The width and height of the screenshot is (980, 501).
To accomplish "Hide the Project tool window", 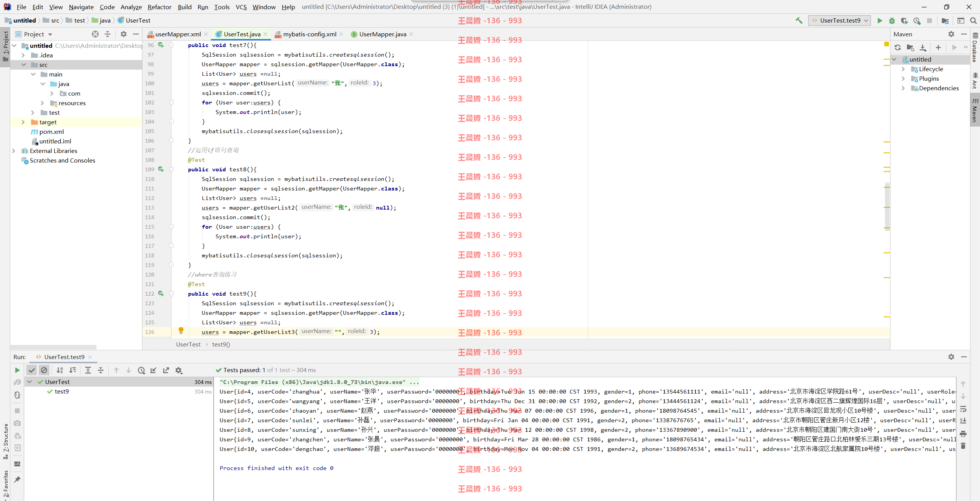I will [136, 34].
